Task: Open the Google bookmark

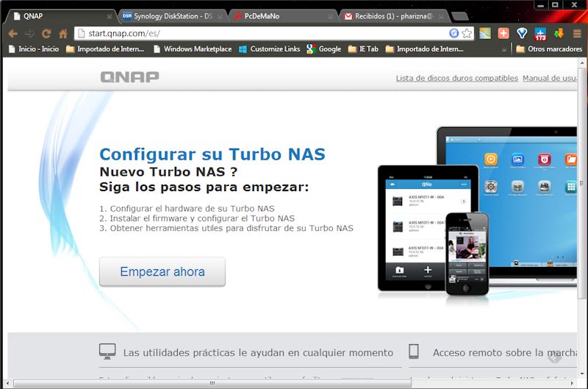Action: coord(324,49)
